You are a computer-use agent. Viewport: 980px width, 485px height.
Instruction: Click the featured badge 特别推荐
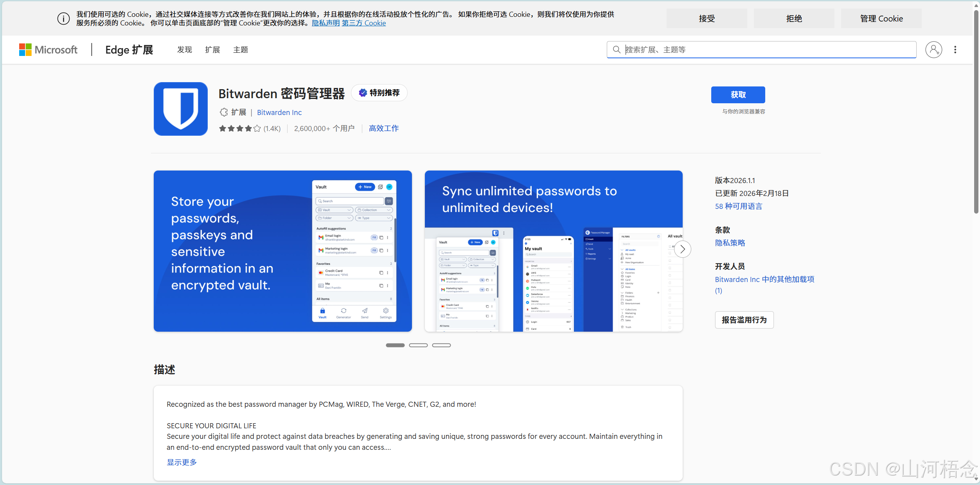(379, 93)
